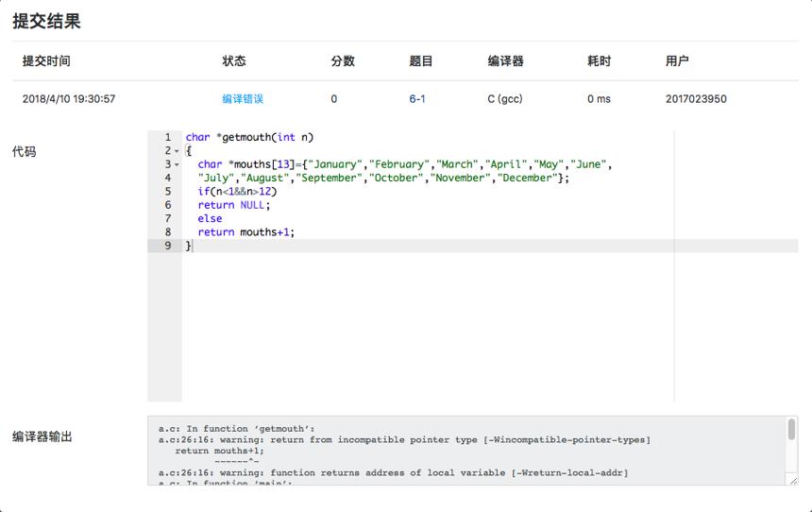
Task: Click the 状态 column header
Action: pyautogui.click(x=234, y=61)
